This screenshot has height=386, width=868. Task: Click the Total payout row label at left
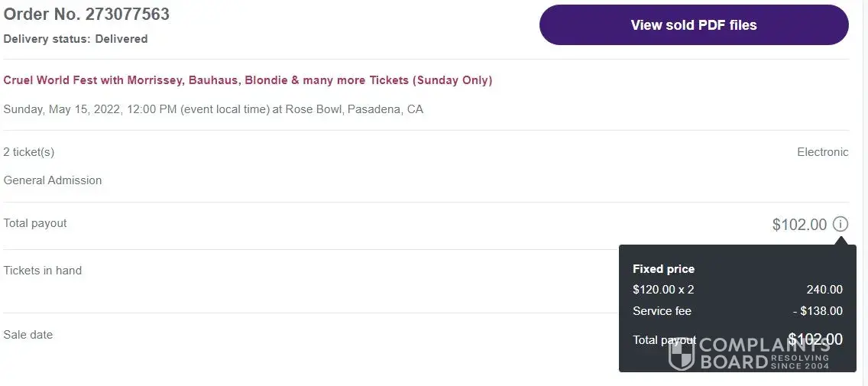(35, 223)
